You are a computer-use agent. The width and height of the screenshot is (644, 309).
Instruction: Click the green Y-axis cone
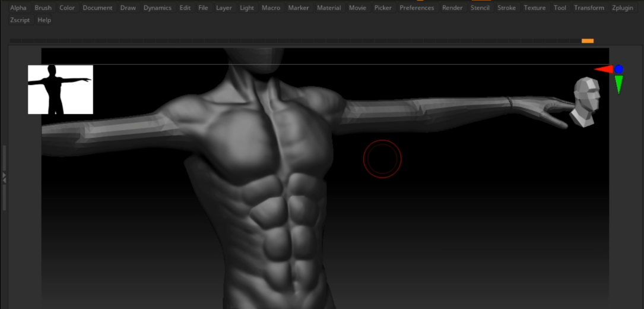pyautogui.click(x=618, y=84)
